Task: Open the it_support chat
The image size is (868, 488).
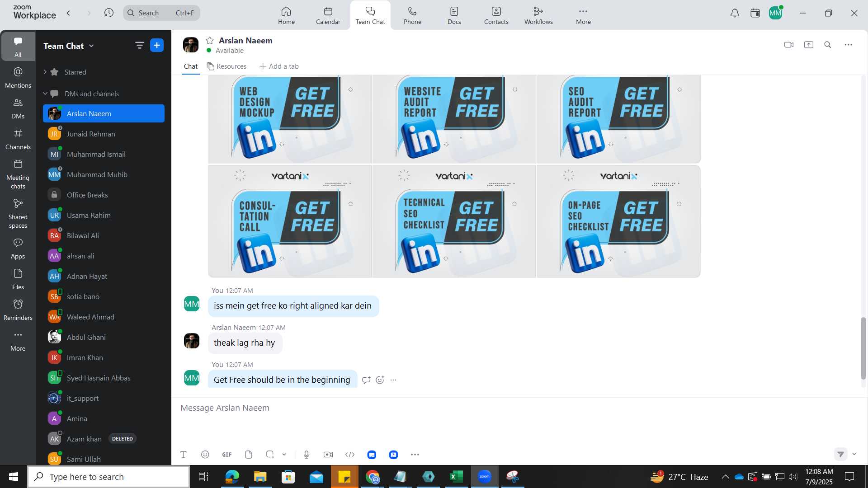Action: click(x=104, y=398)
